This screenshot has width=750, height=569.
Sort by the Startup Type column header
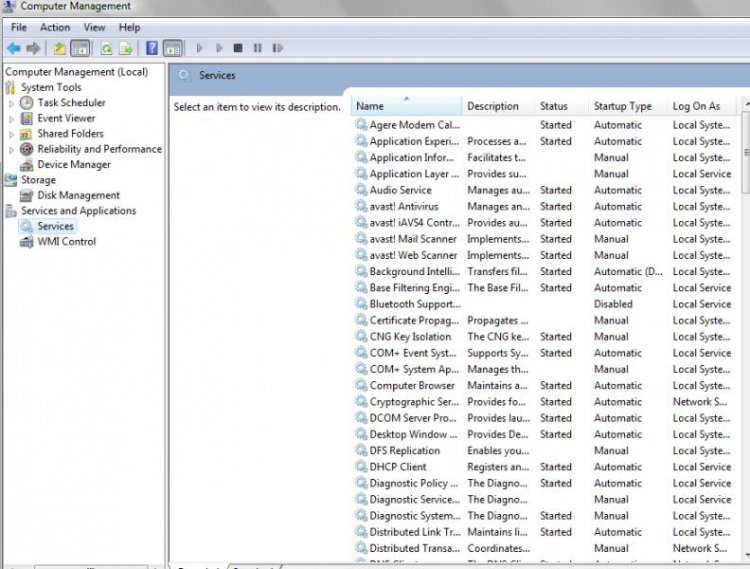click(x=628, y=106)
